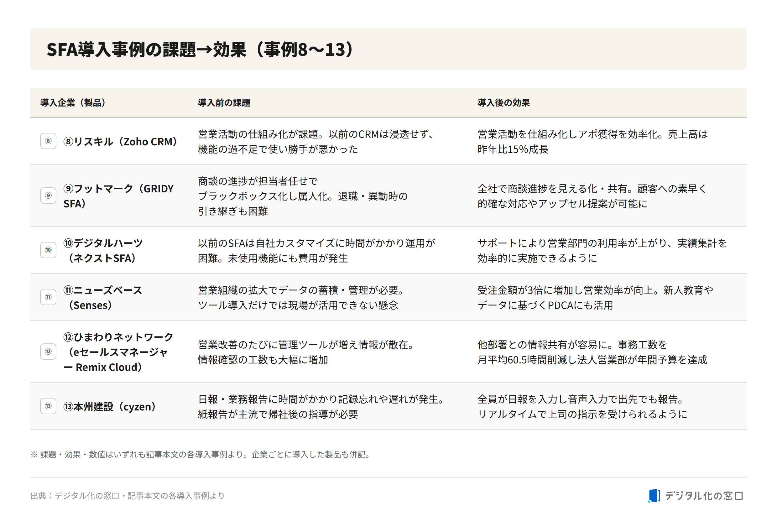Click the number 10 badge icon
The height and width of the screenshot is (532, 777).
(x=48, y=250)
